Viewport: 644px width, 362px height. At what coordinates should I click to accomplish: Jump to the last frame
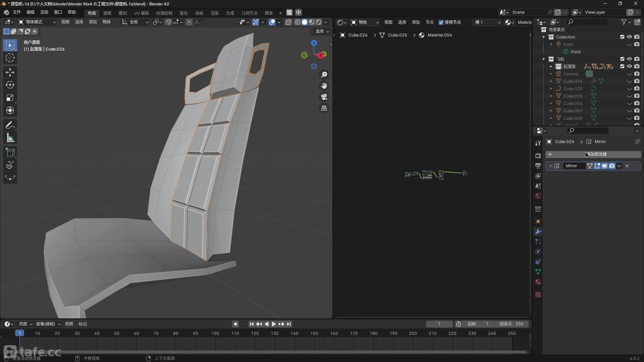[289, 324]
